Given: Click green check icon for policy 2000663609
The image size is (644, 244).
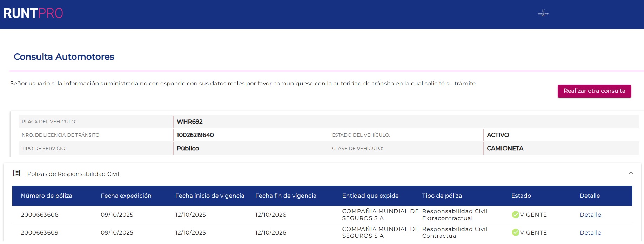Looking at the screenshot, I should tap(515, 232).
